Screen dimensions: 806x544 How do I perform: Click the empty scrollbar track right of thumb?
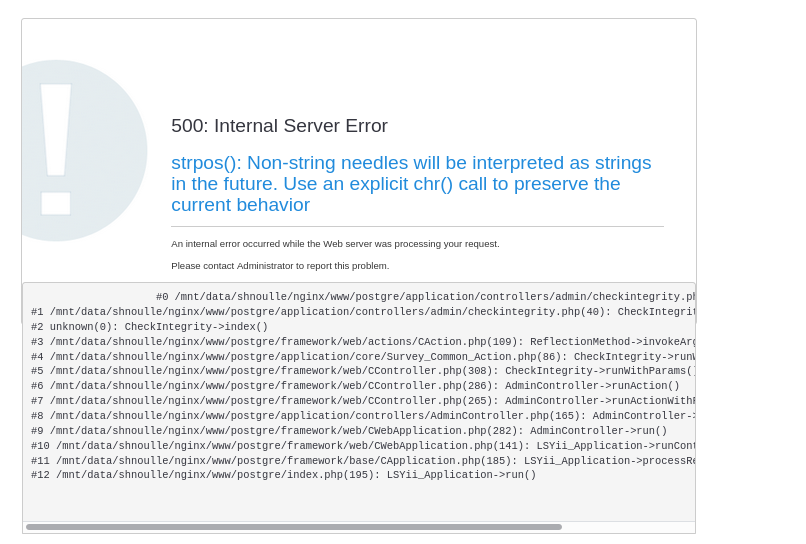pyautogui.click(x=627, y=527)
